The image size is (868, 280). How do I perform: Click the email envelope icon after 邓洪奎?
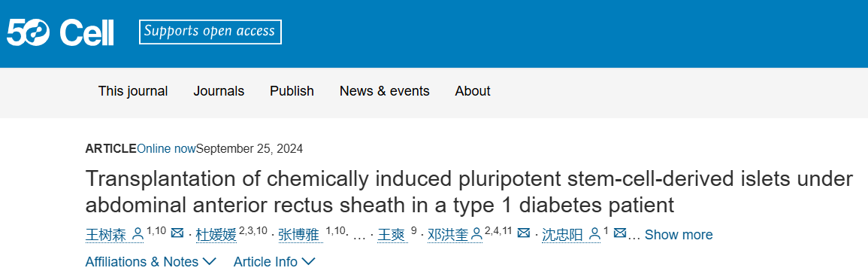click(x=523, y=233)
